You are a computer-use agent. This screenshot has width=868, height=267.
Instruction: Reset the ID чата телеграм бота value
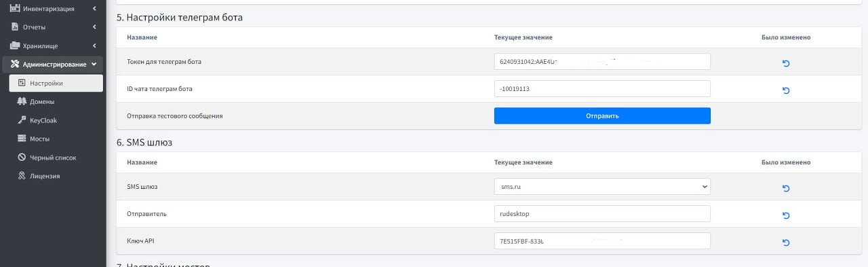[x=786, y=90]
